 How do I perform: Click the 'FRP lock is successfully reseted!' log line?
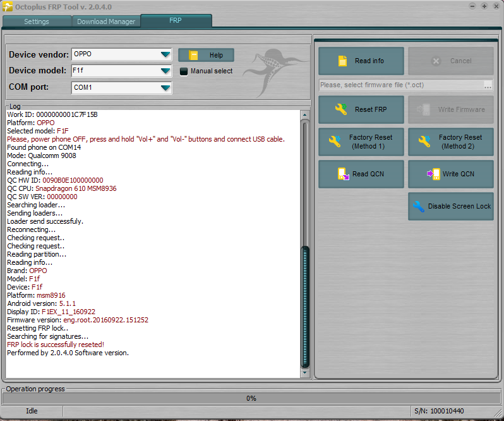[x=56, y=345]
